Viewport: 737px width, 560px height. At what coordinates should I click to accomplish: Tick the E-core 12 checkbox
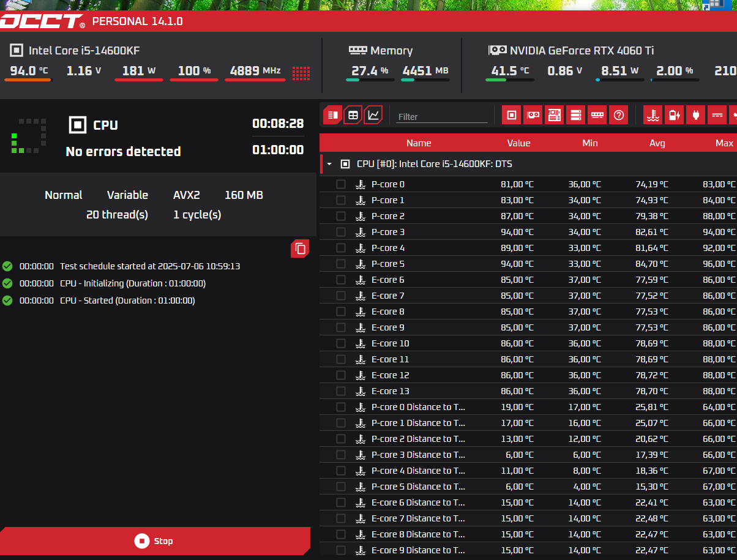point(341,375)
